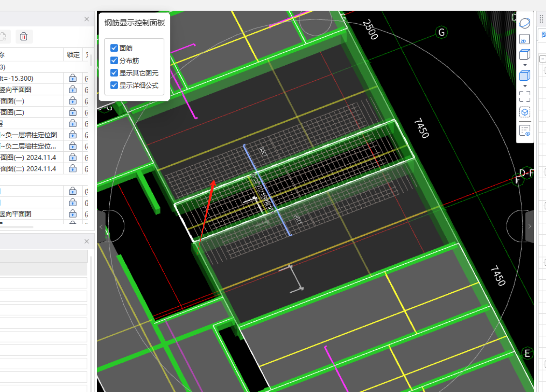Select row 面图(二) 2024.11.4
This screenshot has width=546, height=392.
44,169
